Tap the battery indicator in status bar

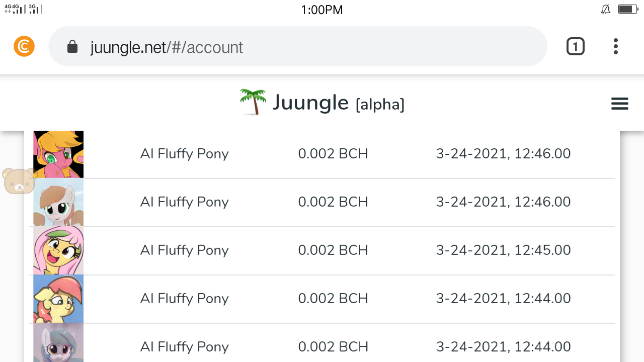[628, 9]
